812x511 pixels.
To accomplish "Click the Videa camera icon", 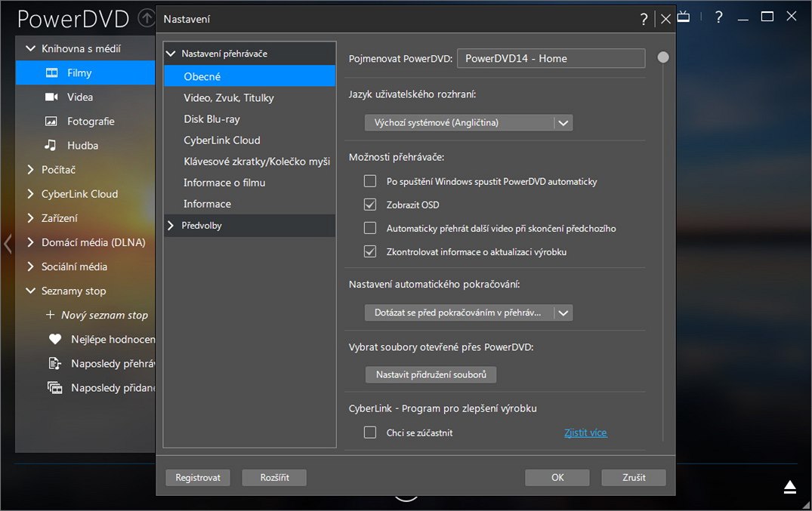I will click(x=51, y=97).
